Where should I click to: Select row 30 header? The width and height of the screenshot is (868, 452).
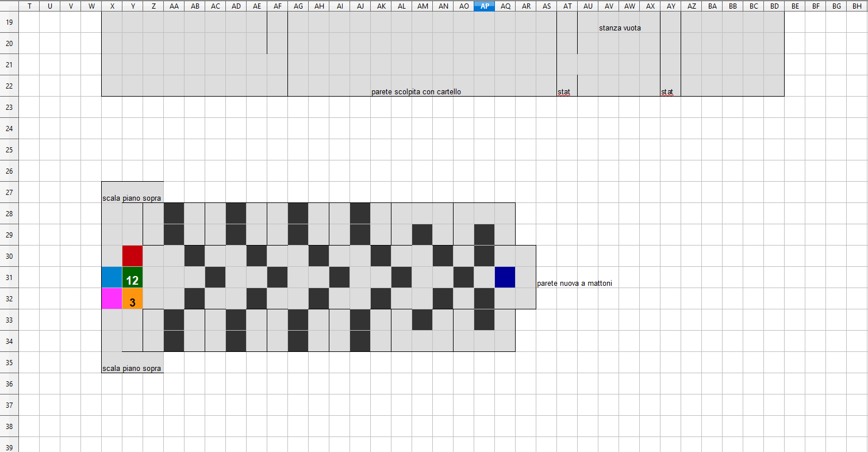point(9,256)
